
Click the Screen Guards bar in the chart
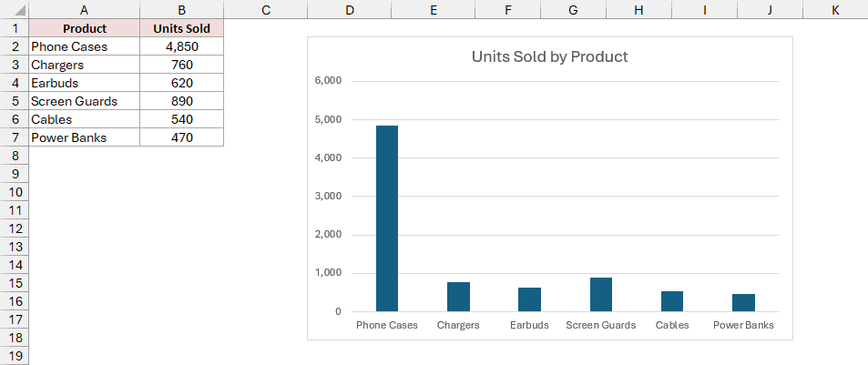[600, 295]
